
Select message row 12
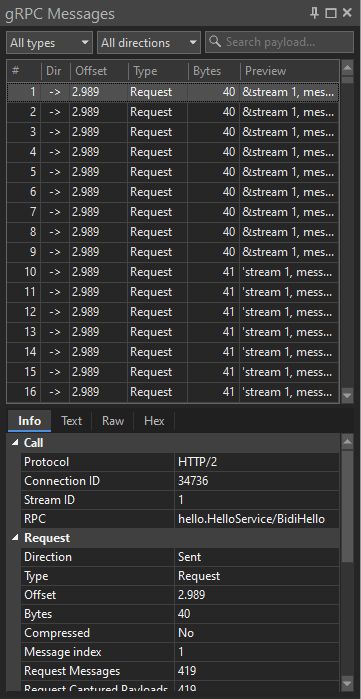click(x=173, y=312)
